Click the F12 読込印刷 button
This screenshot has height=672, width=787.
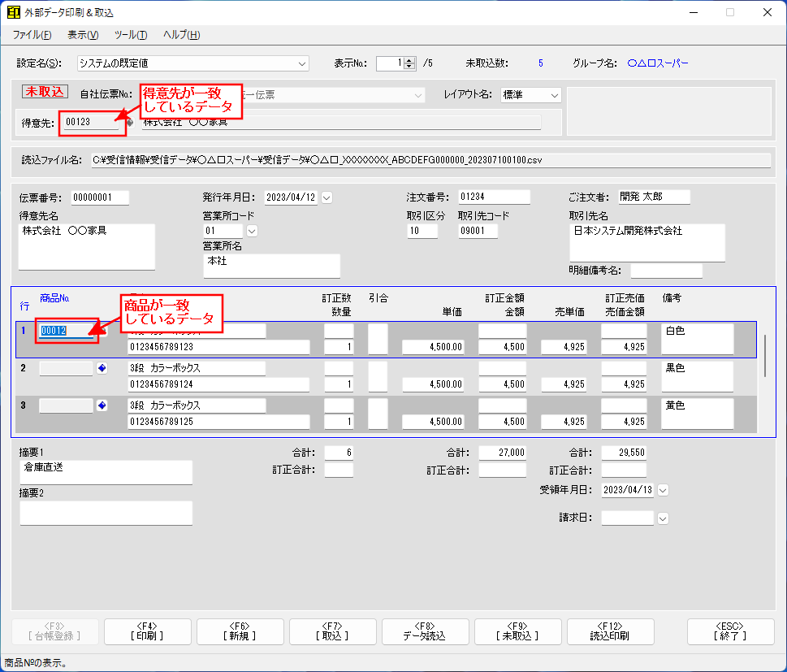point(610,631)
